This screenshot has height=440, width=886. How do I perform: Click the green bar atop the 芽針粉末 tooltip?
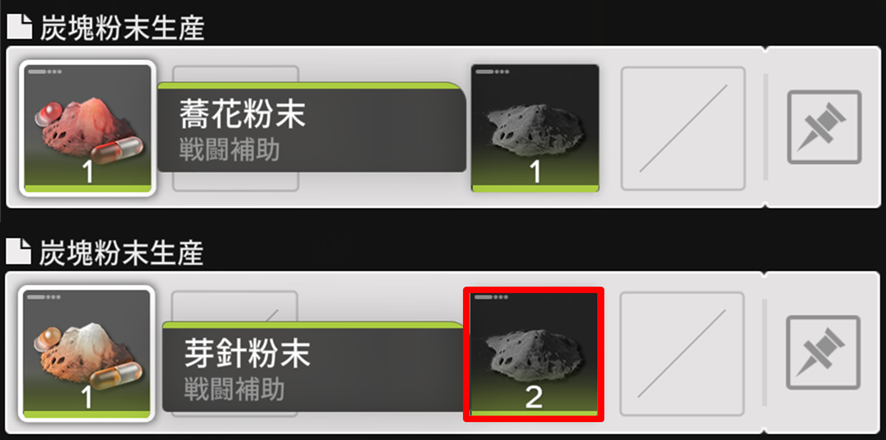coord(312,325)
